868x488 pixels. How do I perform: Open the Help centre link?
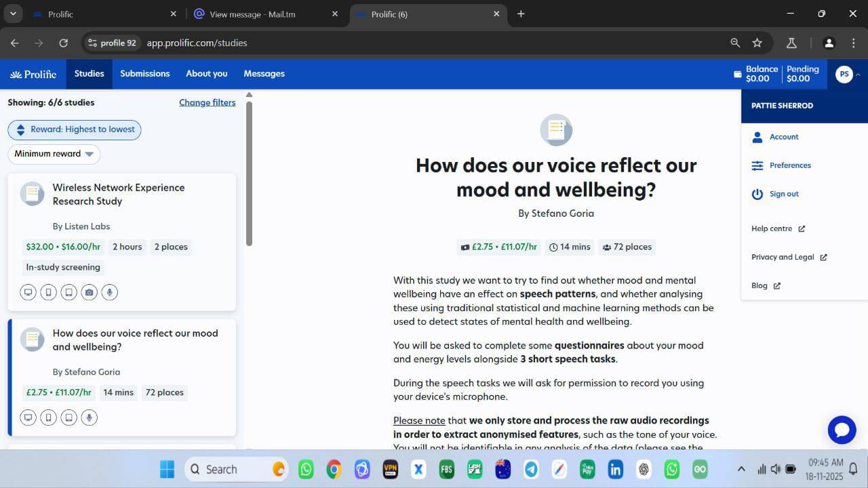[778, 229]
